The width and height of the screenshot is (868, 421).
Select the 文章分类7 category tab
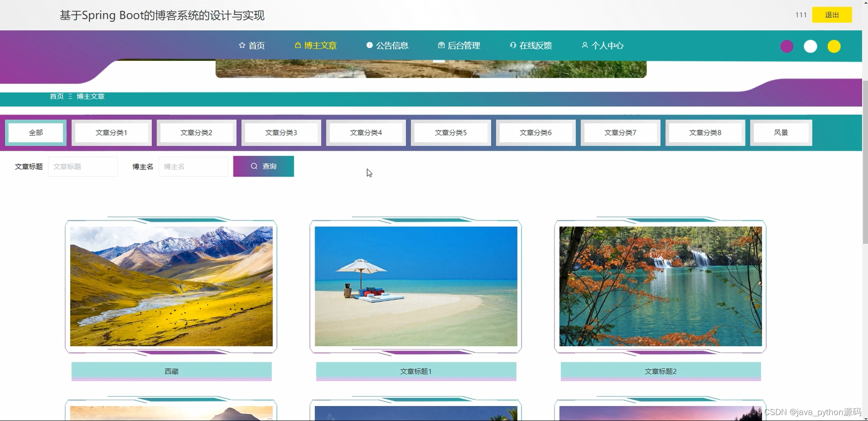point(620,132)
